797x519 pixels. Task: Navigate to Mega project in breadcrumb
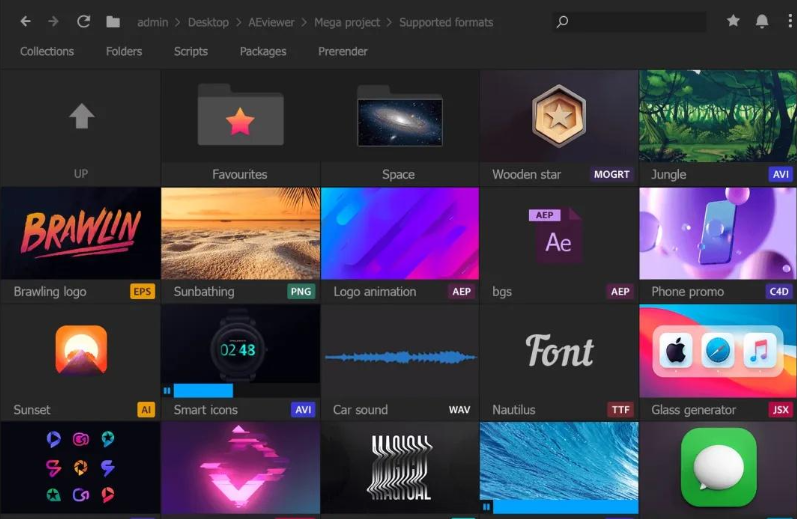348,22
